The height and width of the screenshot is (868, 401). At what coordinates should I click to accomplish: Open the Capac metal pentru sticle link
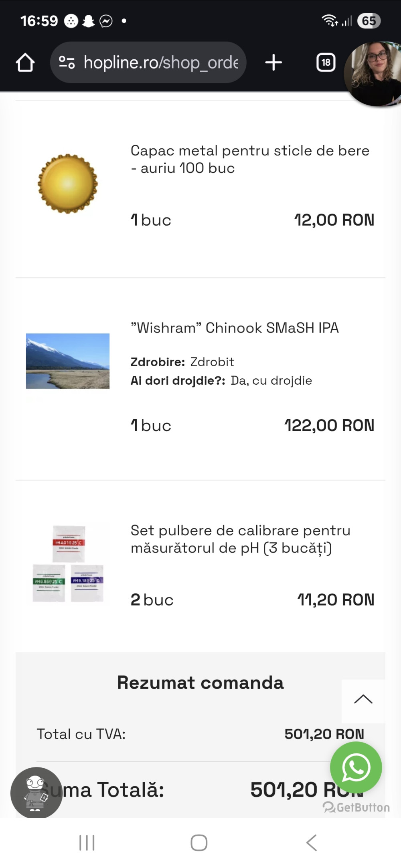(249, 159)
